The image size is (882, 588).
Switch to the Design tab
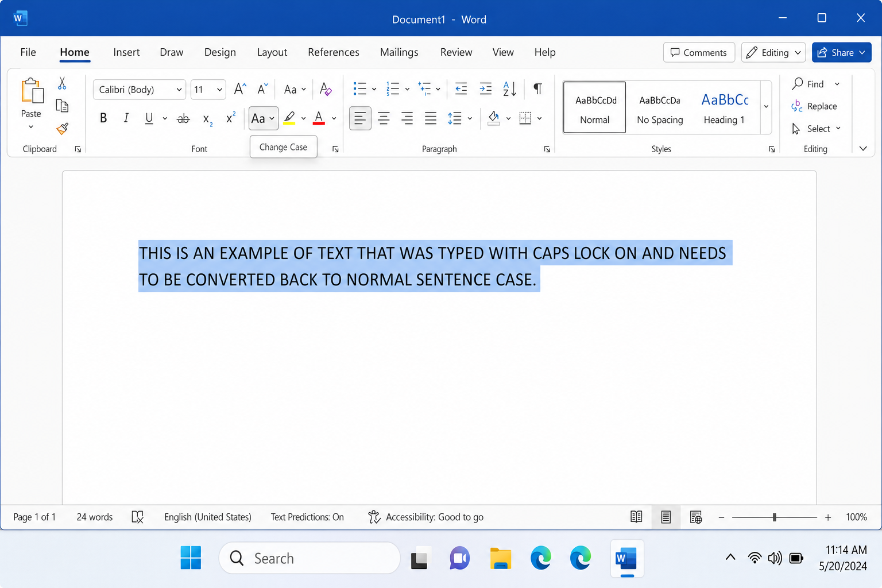pyautogui.click(x=220, y=52)
